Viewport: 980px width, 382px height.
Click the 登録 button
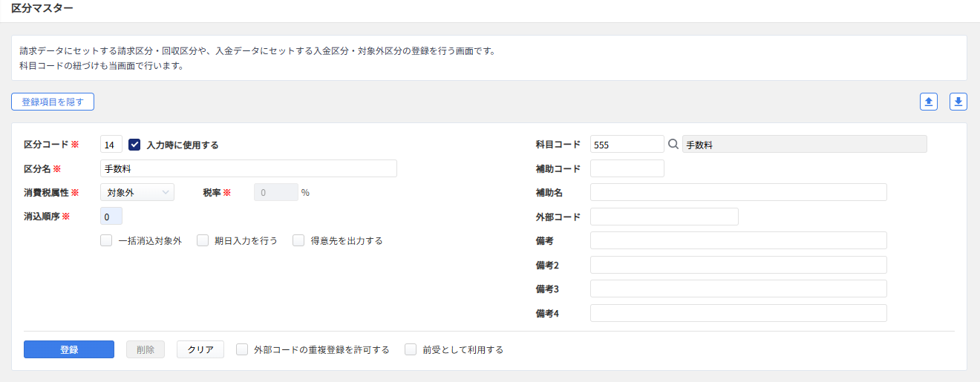pos(69,349)
